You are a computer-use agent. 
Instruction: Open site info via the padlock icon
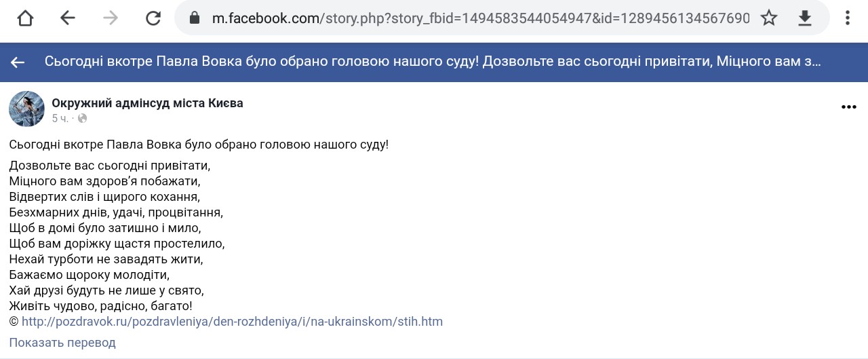(195, 18)
